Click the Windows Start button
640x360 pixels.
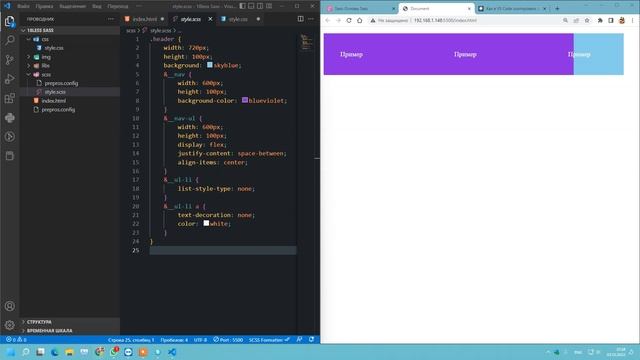(x=10, y=352)
